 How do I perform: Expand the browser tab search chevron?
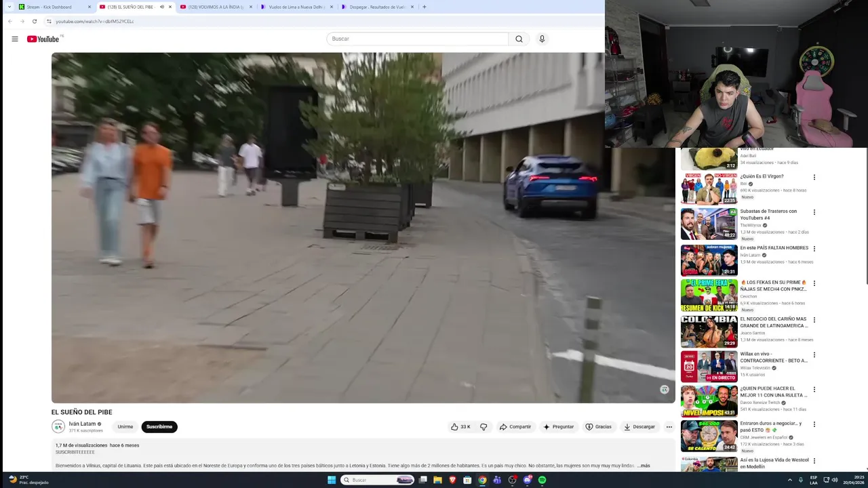coord(9,7)
